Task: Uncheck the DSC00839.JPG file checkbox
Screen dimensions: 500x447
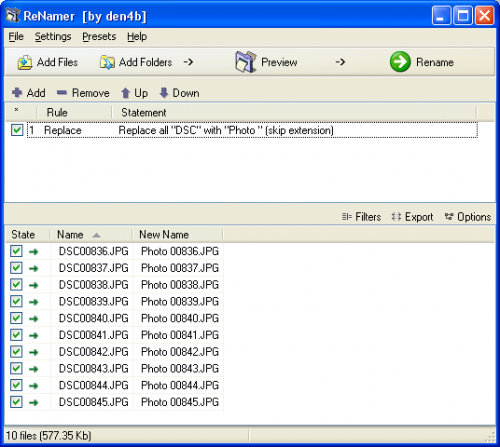Action: 16,301
